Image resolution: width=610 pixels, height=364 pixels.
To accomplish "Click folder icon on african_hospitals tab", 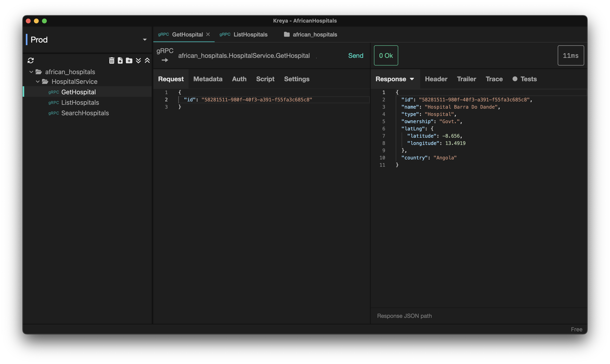I will 287,34.
